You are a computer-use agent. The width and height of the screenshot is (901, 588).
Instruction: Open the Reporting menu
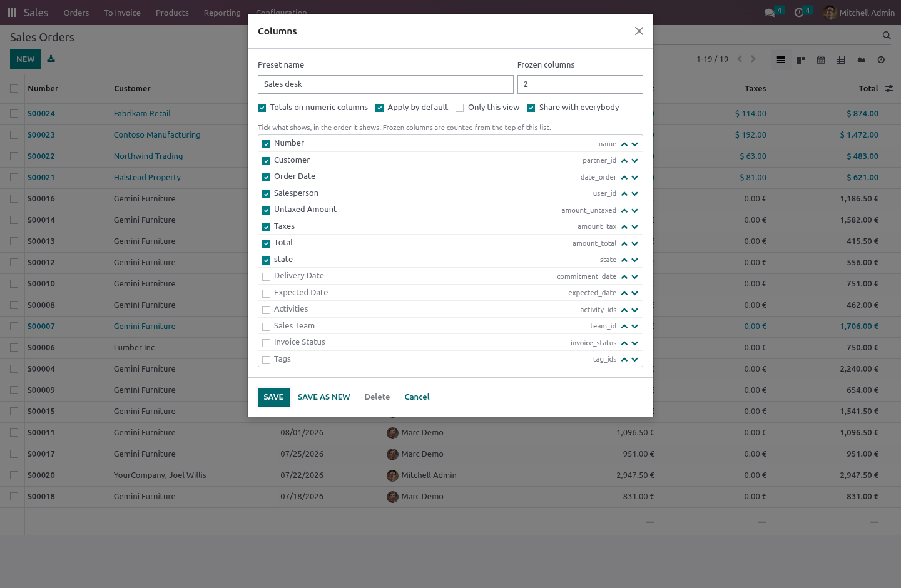tap(222, 13)
